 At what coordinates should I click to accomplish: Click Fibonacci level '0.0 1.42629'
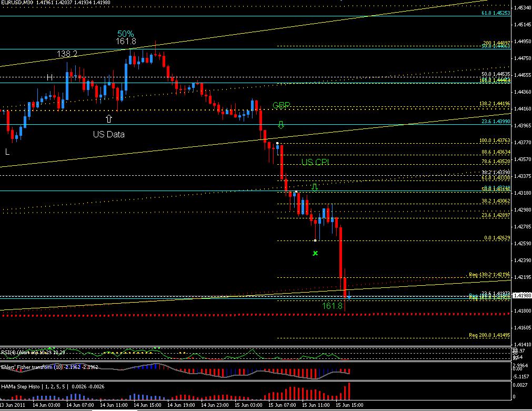497,238
